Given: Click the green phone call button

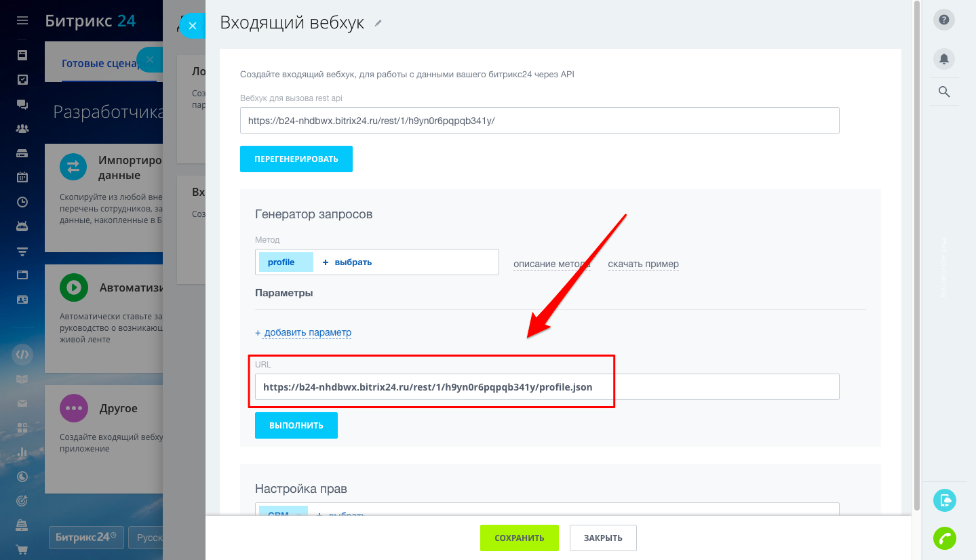Looking at the screenshot, I should click(944, 538).
